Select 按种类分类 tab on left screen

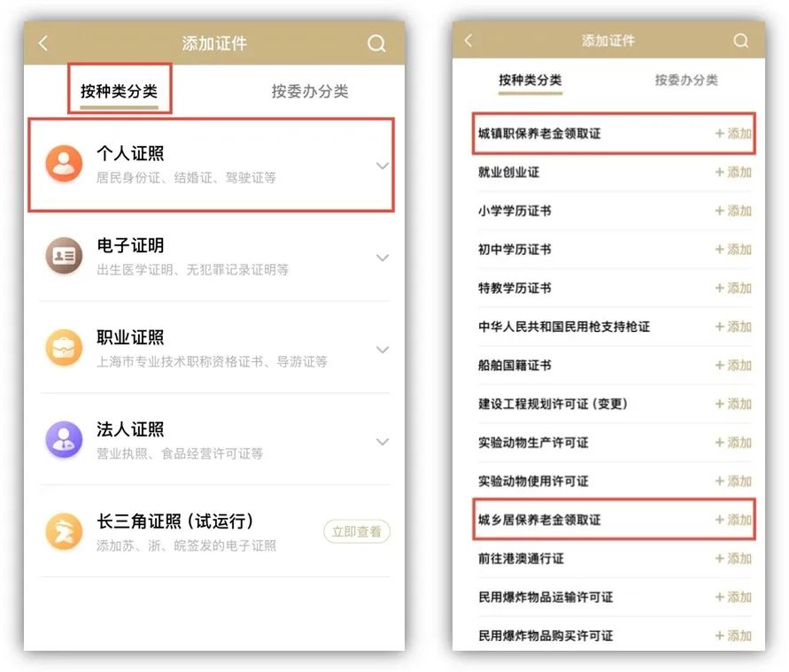[x=120, y=91]
